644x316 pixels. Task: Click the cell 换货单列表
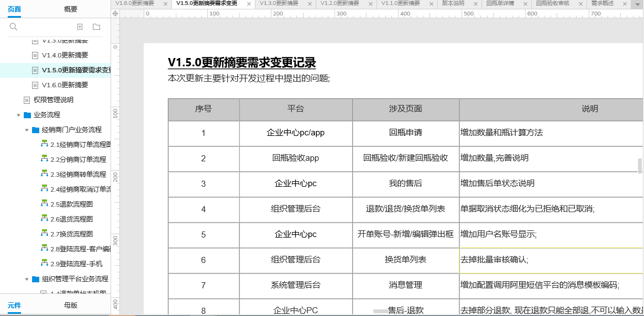406,260
